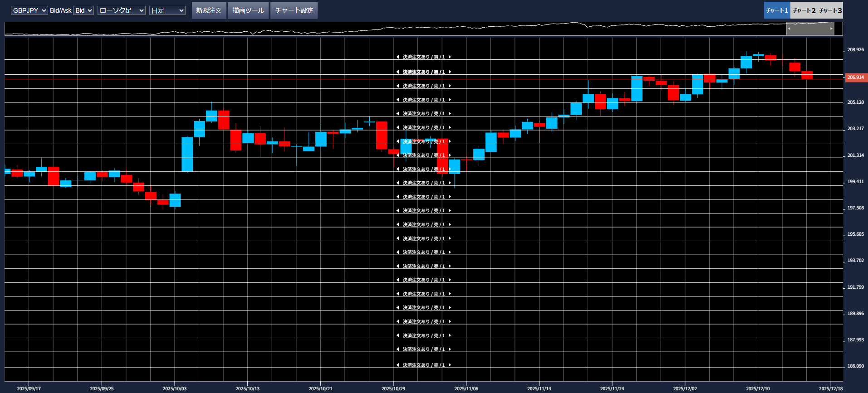Click left arrow of bottommost sell order label
The image size is (868, 393).
pos(398,365)
